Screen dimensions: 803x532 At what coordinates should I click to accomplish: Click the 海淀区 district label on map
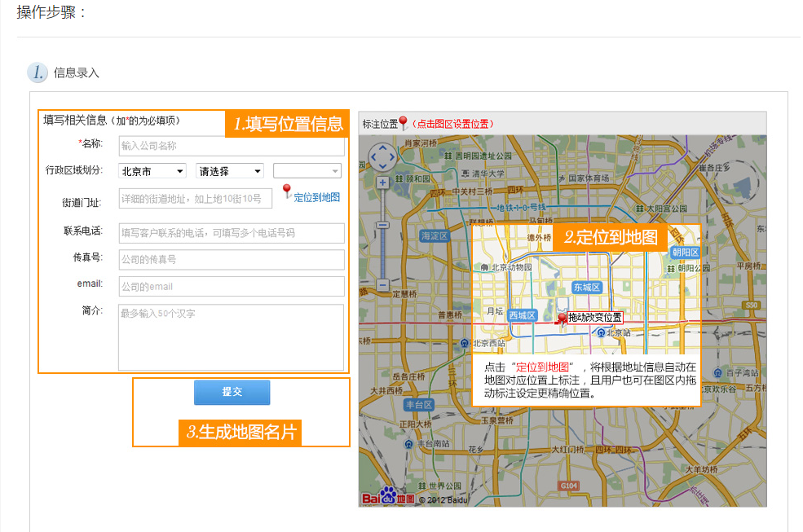click(x=435, y=236)
